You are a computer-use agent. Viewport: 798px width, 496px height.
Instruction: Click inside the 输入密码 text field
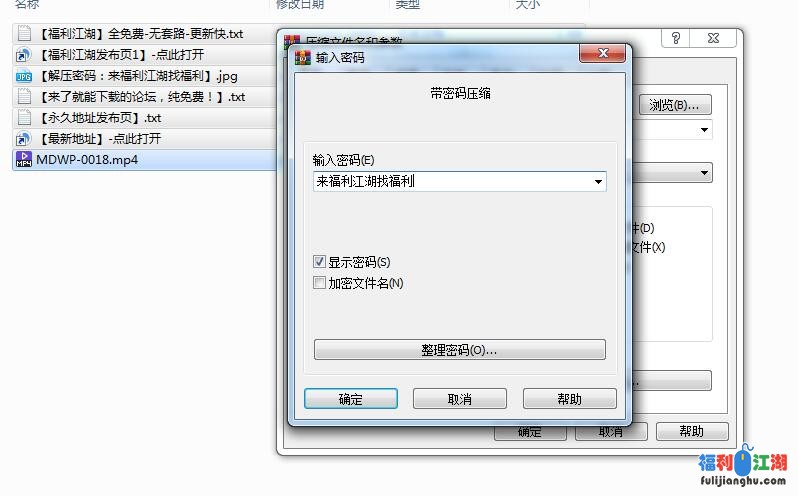tap(452, 182)
